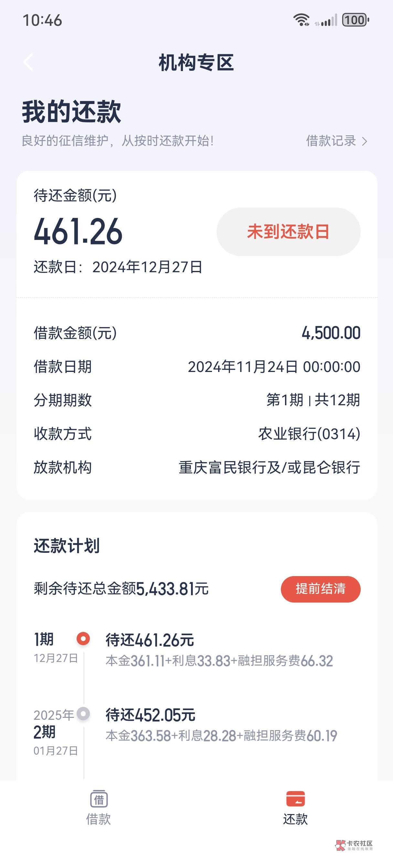Open 借款记录 loan records link

(x=331, y=141)
